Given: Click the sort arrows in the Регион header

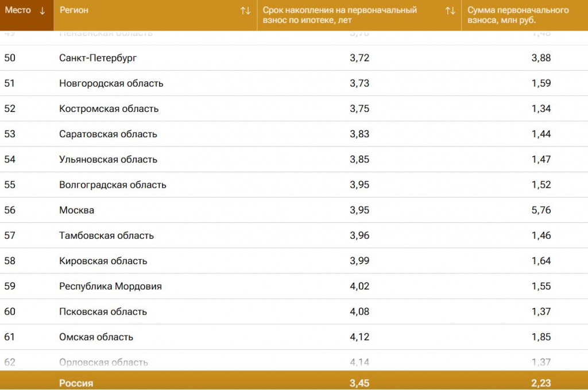Looking at the screenshot, I should pyautogui.click(x=245, y=11).
